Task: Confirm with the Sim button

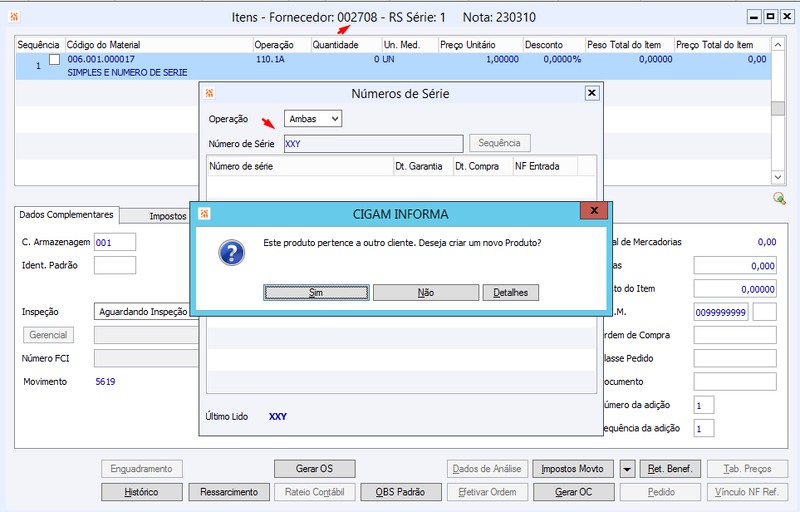Action: point(316,293)
